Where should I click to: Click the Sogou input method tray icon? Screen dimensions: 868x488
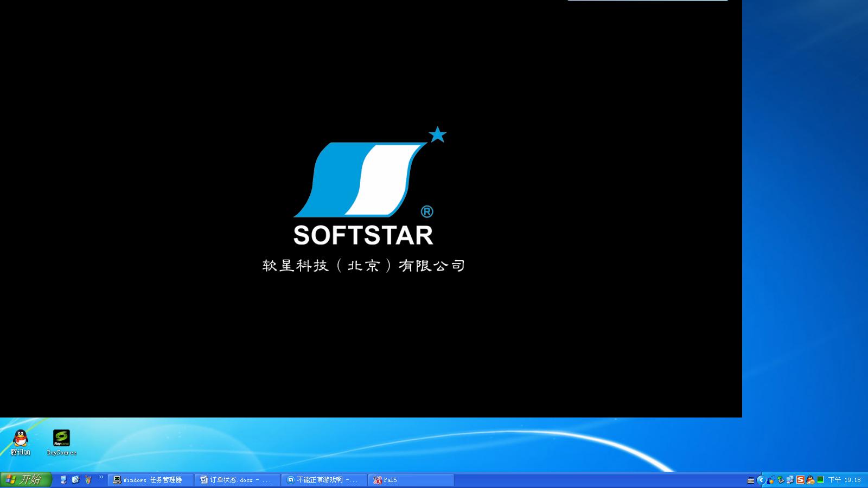pos(800,480)
